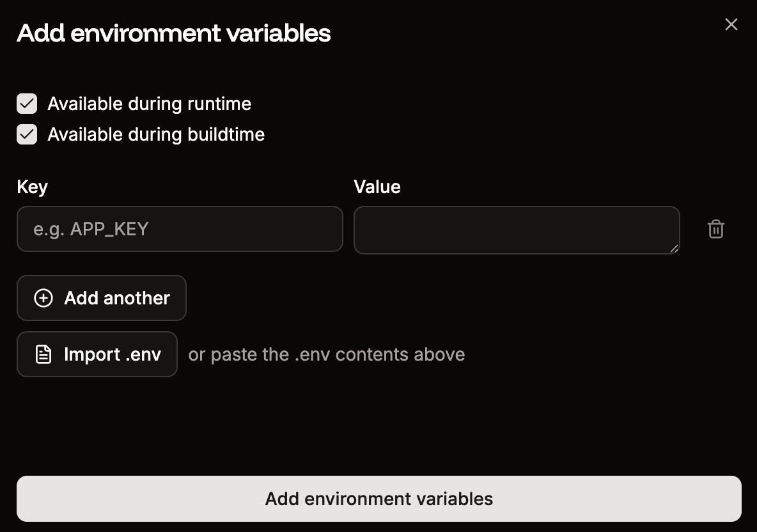Viewport: 757px width, 532px height.
Task: Click the Add another button
Action: [x=101, y=298]
